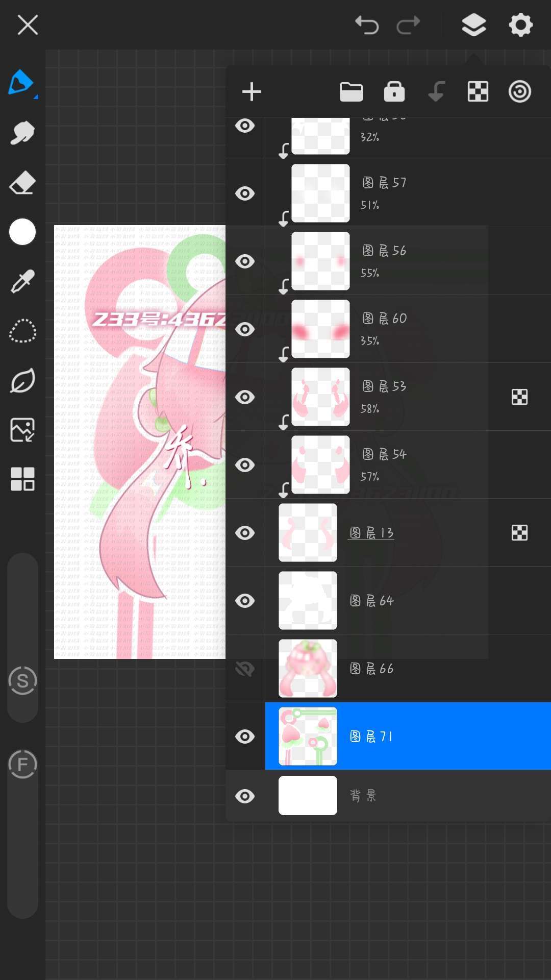
Task: Add a new layer with plus
Action: click(252, 92)
